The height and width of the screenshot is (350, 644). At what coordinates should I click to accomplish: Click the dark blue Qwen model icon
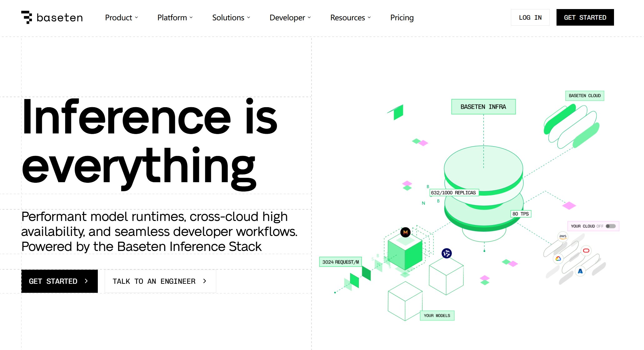pyautogui.click(x=447, y=253)
